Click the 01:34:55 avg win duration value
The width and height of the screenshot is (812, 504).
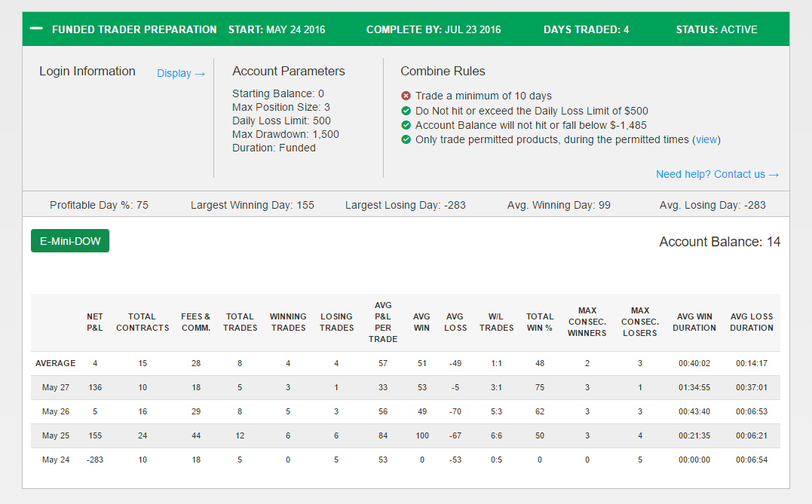694,387
